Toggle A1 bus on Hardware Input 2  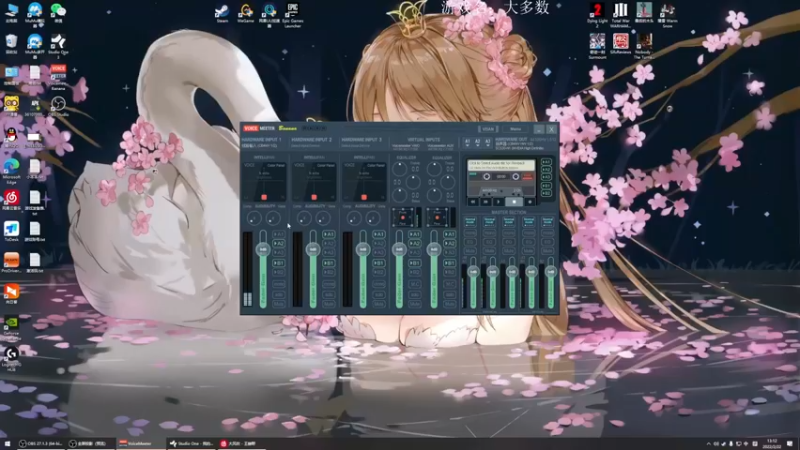pos(329,234)
